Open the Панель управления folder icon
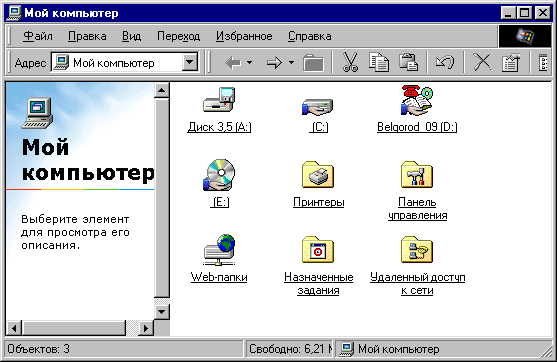Image resolution: width=557 pixels, height=362 pixels. [417, 174]
